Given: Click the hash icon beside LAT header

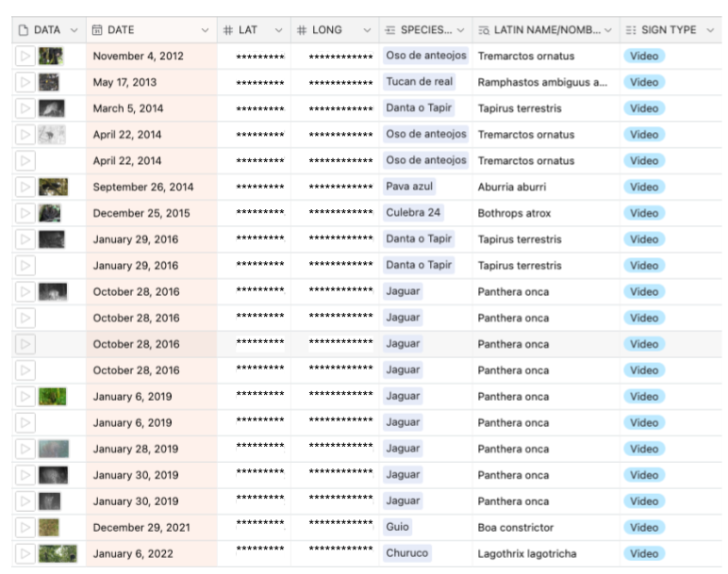Looking at the screenshot, I should (227, 30).
